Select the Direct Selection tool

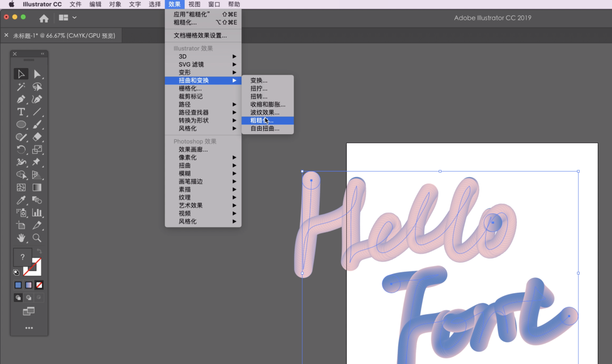37,74
